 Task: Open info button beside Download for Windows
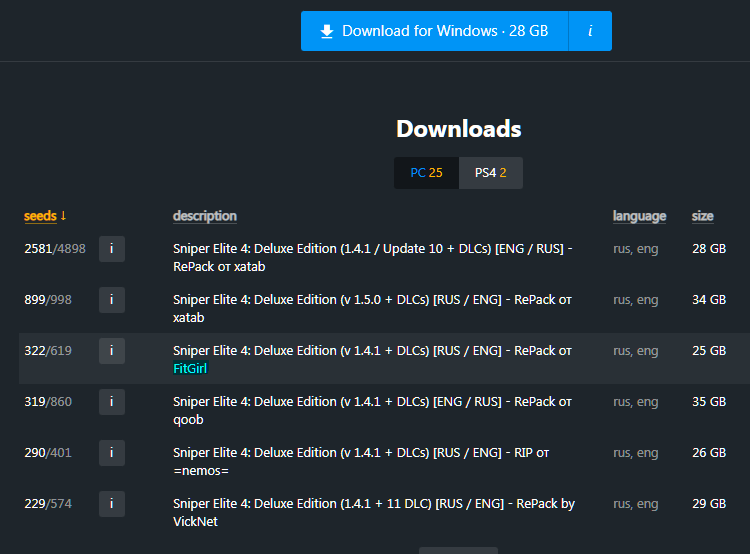pos(590,31)
